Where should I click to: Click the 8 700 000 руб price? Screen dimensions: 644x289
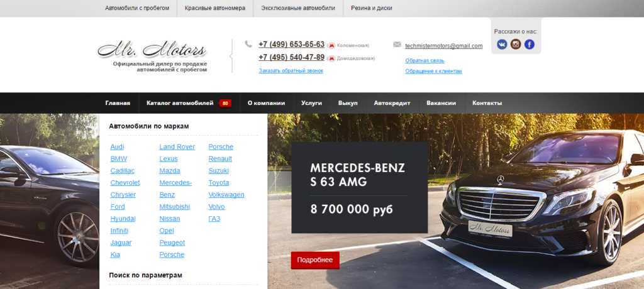[x=352, y=209]
